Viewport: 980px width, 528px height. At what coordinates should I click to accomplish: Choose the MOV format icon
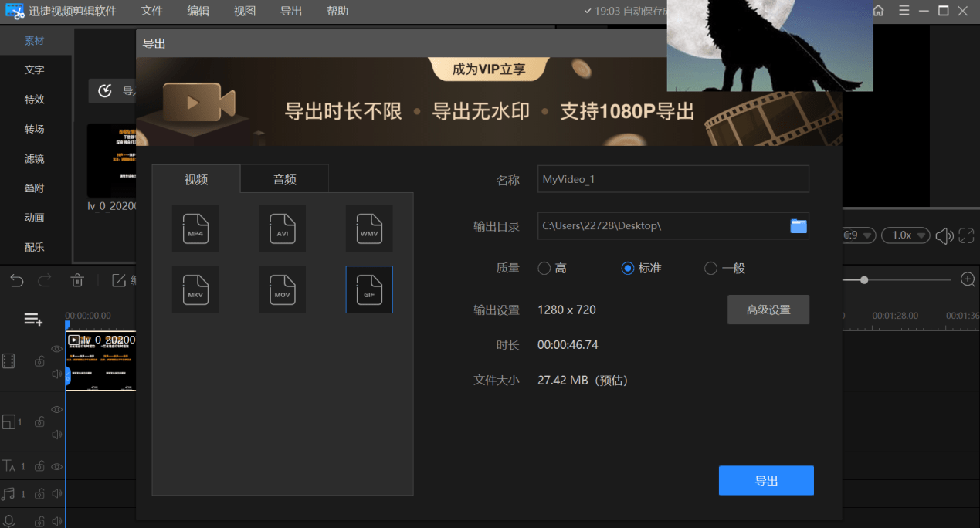click(x=282, y=289)
